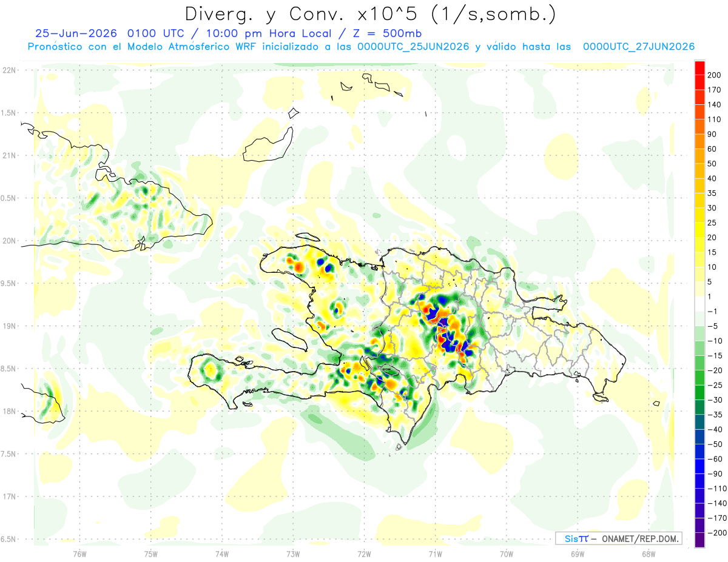Click the 68W longitude label
This screenshot has width=728, height=562.
pos(648,554)
